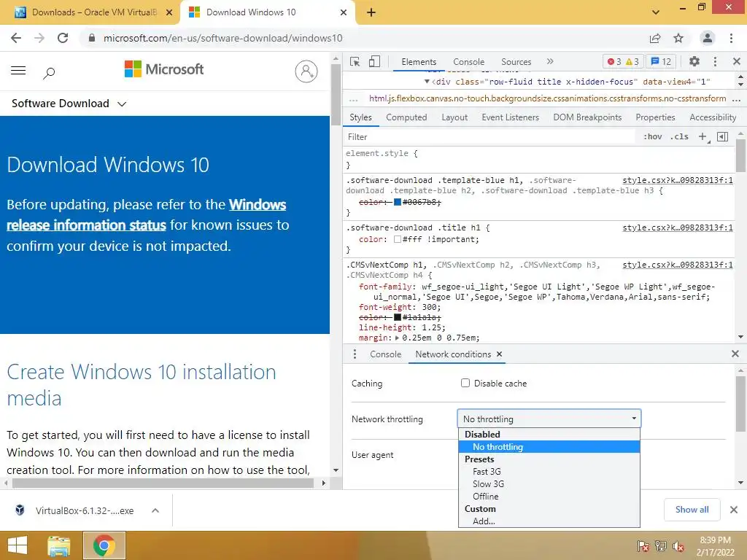
Task: Toggle the :hov element state panel
Action: 652,136
